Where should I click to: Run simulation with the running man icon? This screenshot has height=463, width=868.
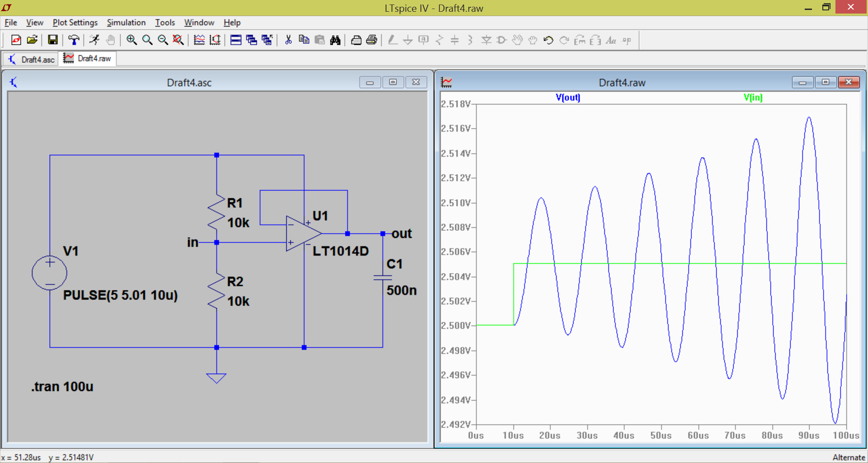(x=94, y=40)
